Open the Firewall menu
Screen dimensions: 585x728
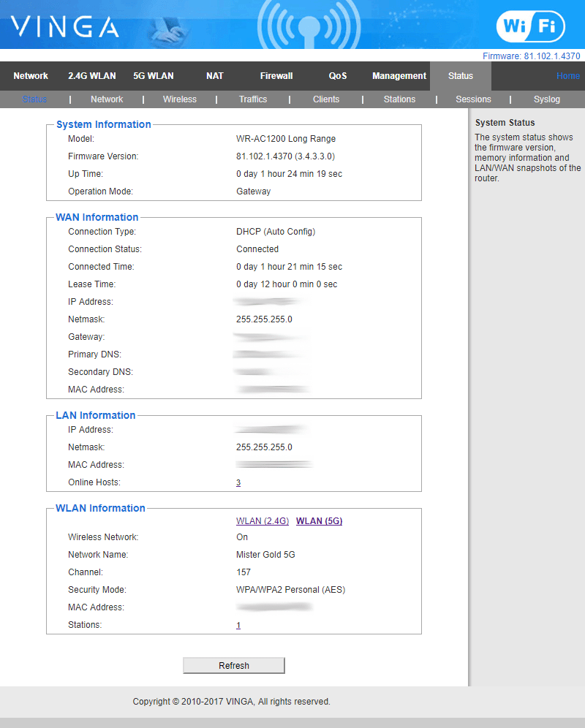(276, 76)
